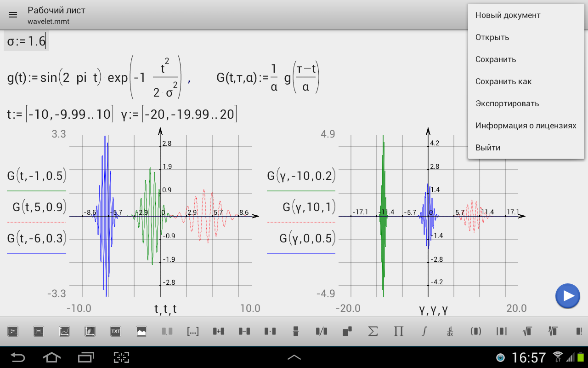Image resolution: width=588 pixels, height=368 pixels.
Task: Click the greyed-out comma separator icon
Action: (167, 331)
